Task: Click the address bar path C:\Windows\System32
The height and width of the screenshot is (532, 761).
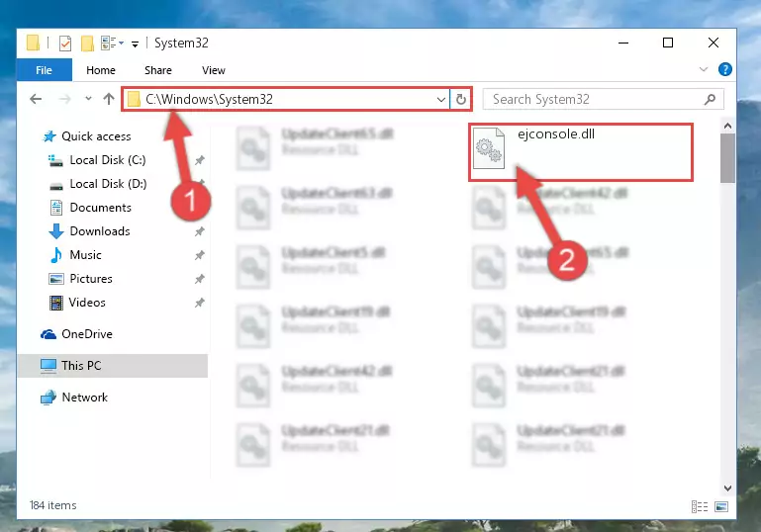Action: (209, 100)
